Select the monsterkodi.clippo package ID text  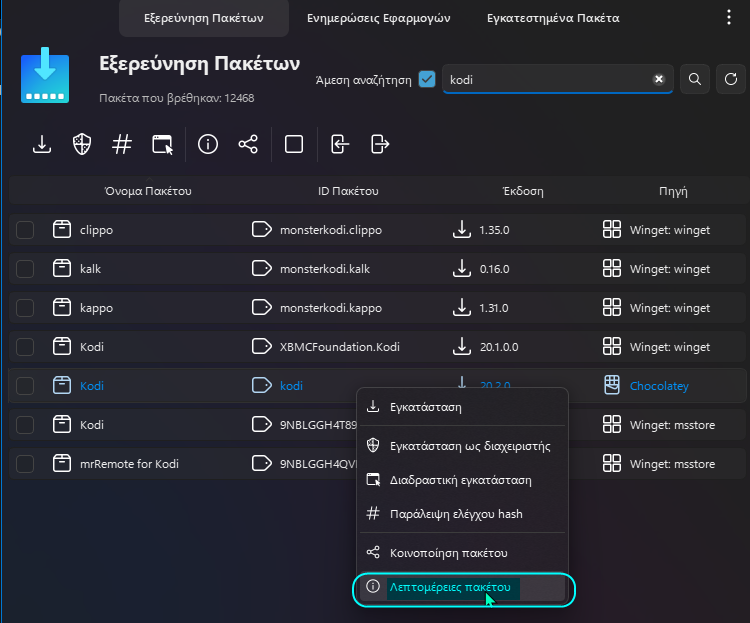tap(331, 230)
